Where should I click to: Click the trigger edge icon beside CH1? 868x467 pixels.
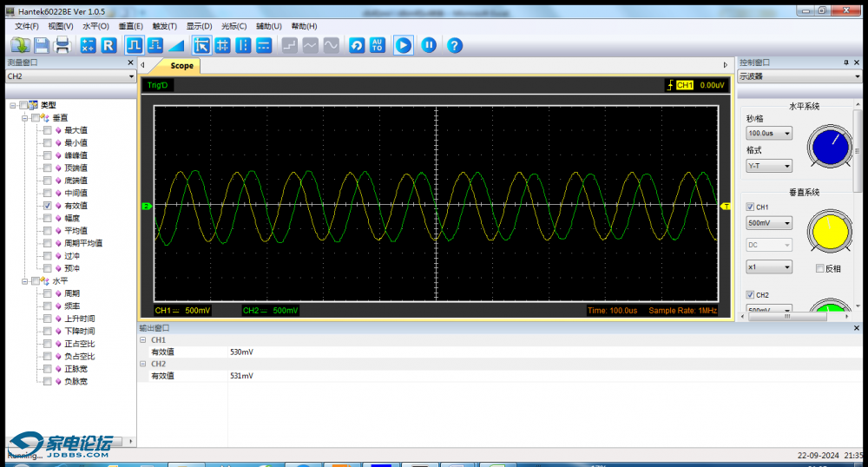point(670,85)
